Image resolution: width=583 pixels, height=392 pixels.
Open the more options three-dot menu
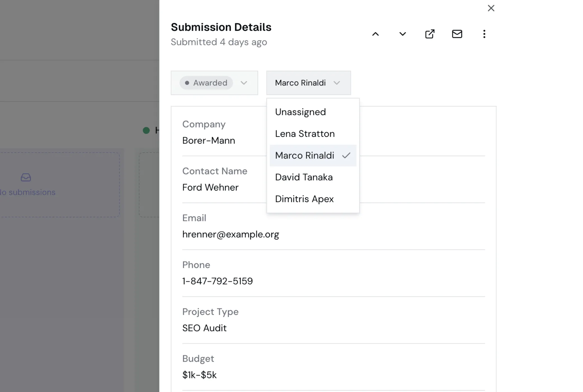click(x=484, y=34)
